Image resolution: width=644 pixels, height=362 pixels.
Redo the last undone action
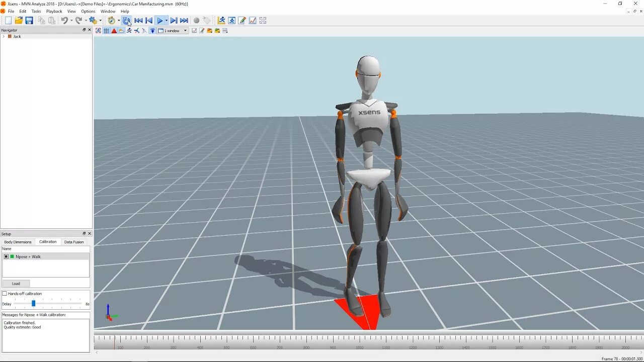[x=78, y=21]
